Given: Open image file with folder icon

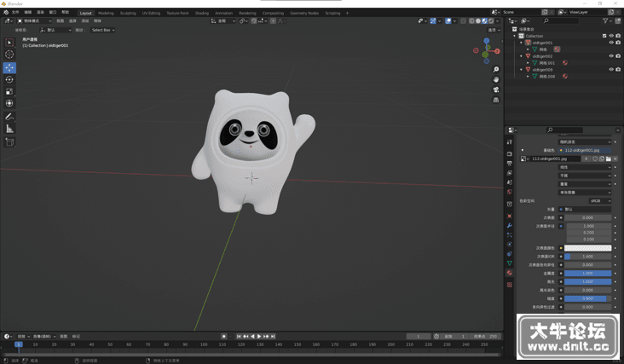Looking at the screenshot, I should [609, 159].
